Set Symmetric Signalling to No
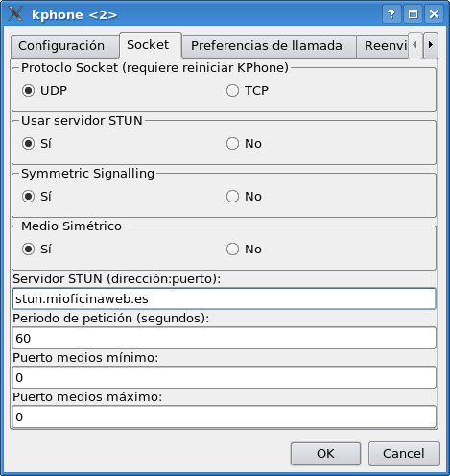This screenshot has width=450, height=476. [x=244, y=197]
